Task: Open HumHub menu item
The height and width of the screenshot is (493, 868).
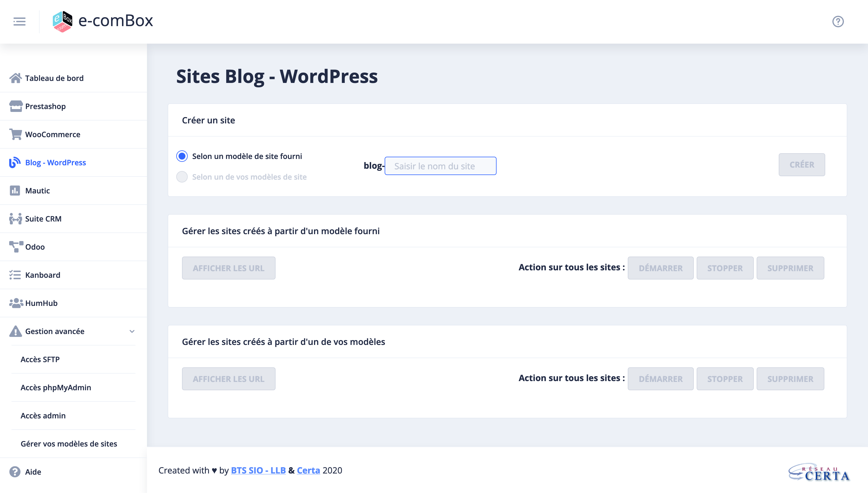Action: click(x=73, y=303)
